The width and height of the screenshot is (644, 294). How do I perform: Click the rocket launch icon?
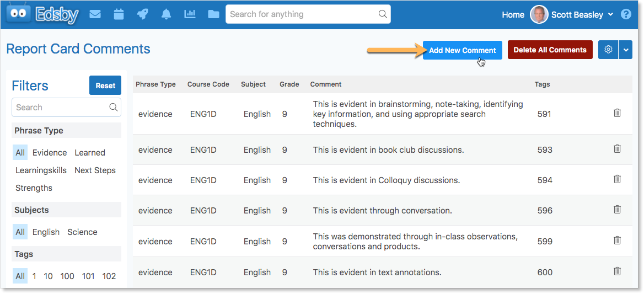[x=142, y=14]
